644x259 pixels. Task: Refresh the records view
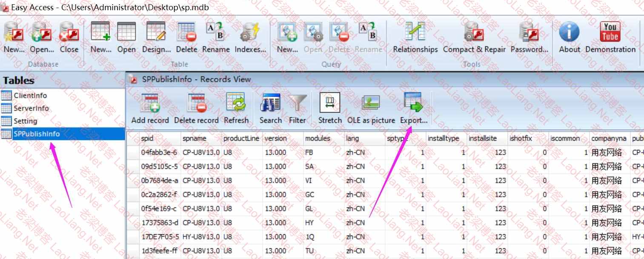(x=236, y=104)
